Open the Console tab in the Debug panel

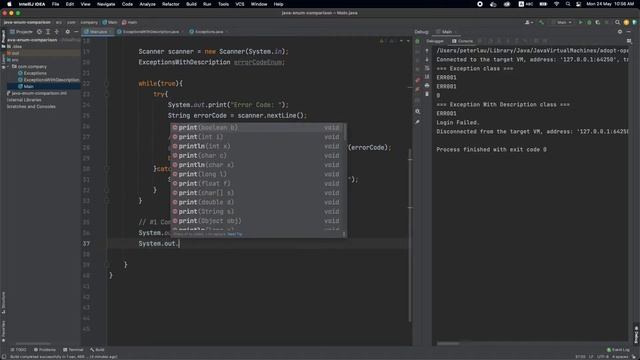(462, 41)
